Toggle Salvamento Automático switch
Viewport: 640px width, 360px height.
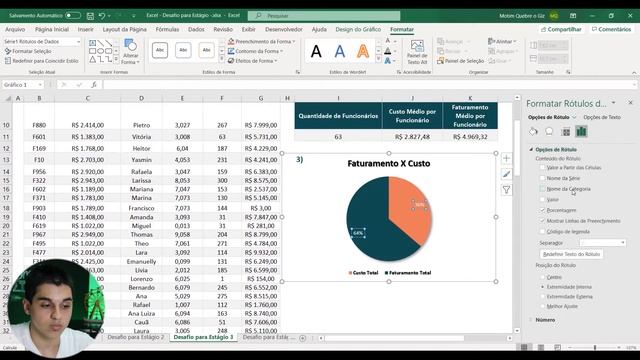pyautogui.click(x=73, y=16)
